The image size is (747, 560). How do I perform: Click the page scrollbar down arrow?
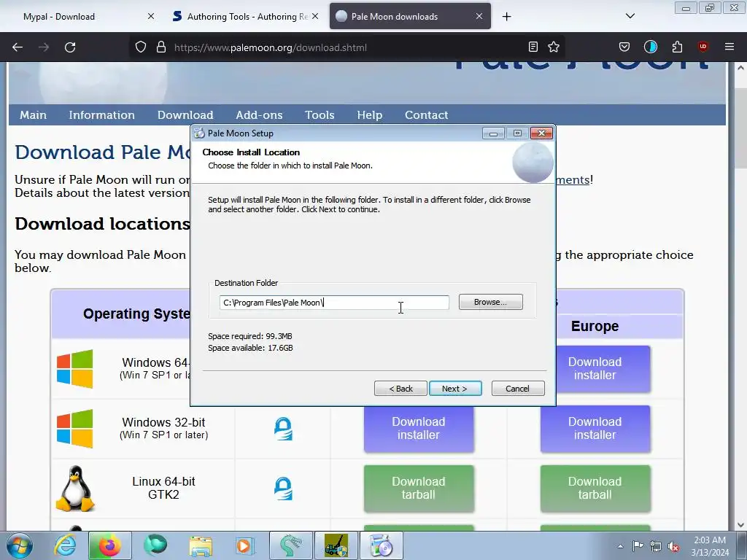741,525
